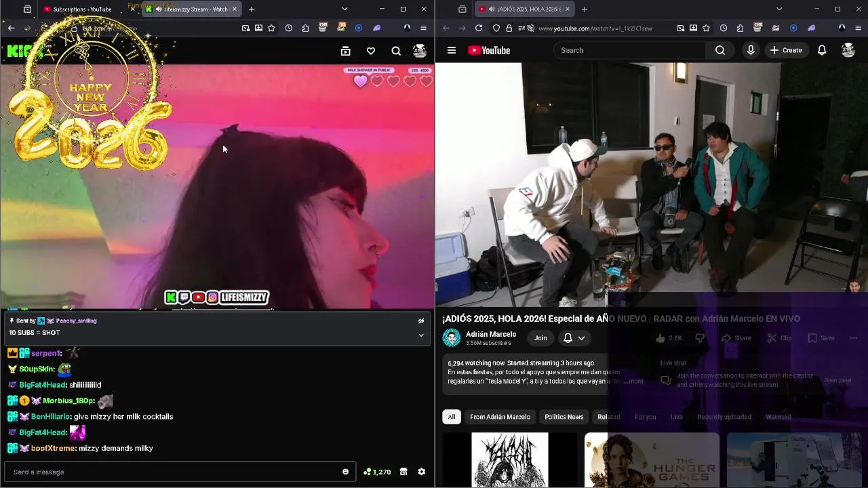Open the YouTube Create button

(x=786, y=50)
